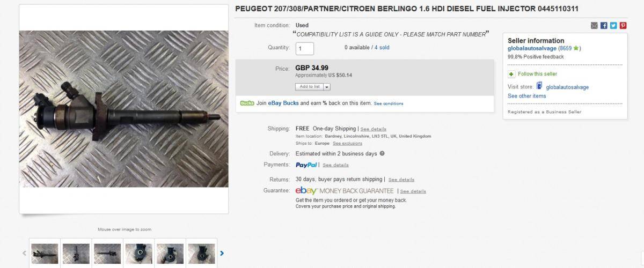Share this item on Twitter
Viewport: 644px width, 268px height.
[613, 25]
